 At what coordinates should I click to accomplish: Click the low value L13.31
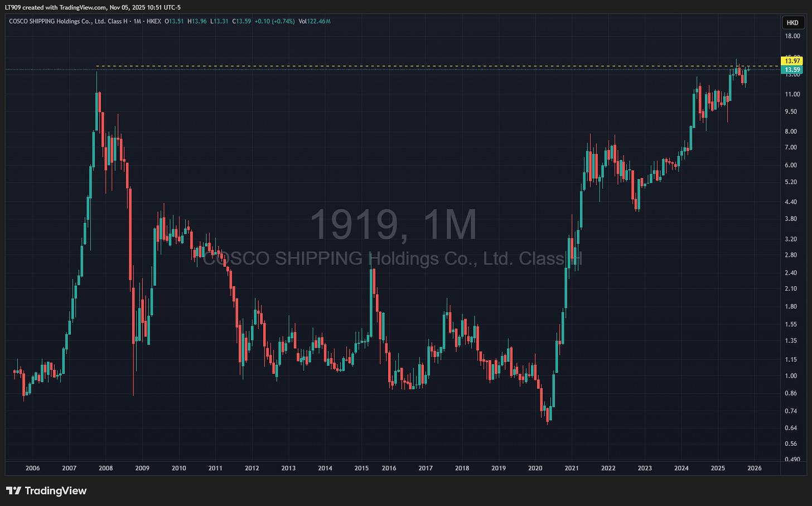tap(219, 21)
